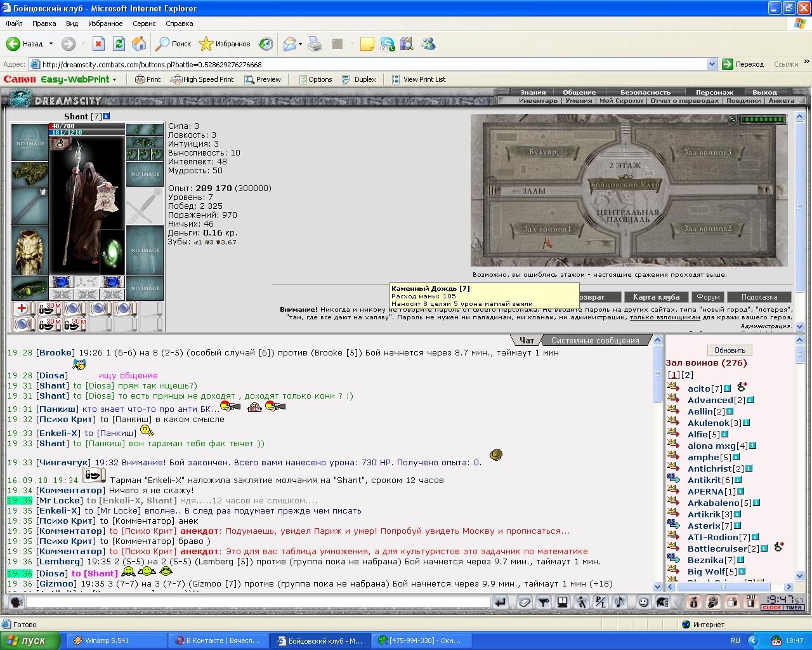The image size is (812, 650).
Task: Toggle the CLOCK mode label
Action: click(772, 608)
